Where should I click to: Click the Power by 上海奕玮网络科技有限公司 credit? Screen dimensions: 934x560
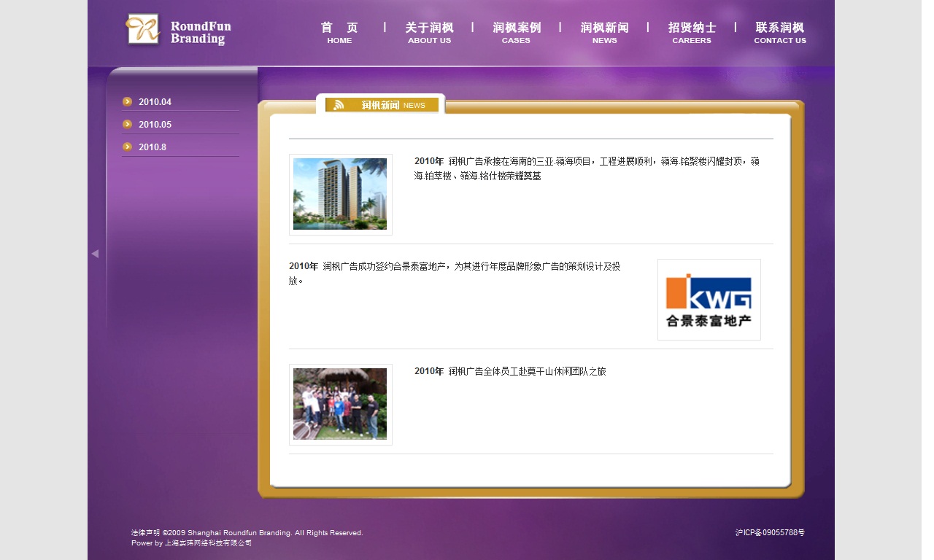[191, 543]
